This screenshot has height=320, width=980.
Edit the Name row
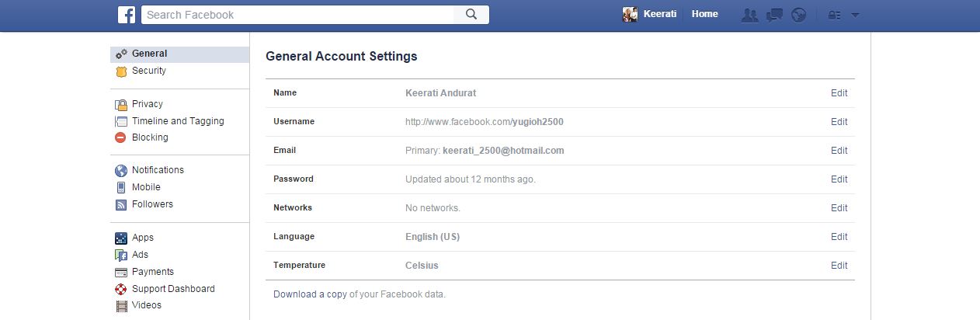point(839,93)
